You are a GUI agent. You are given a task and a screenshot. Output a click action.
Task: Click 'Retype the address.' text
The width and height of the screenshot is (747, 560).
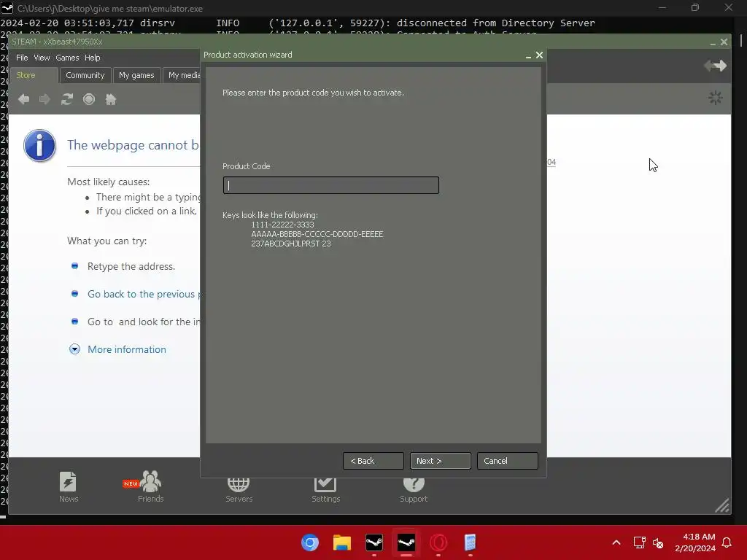pyautogui.click(x=131, y=266)
